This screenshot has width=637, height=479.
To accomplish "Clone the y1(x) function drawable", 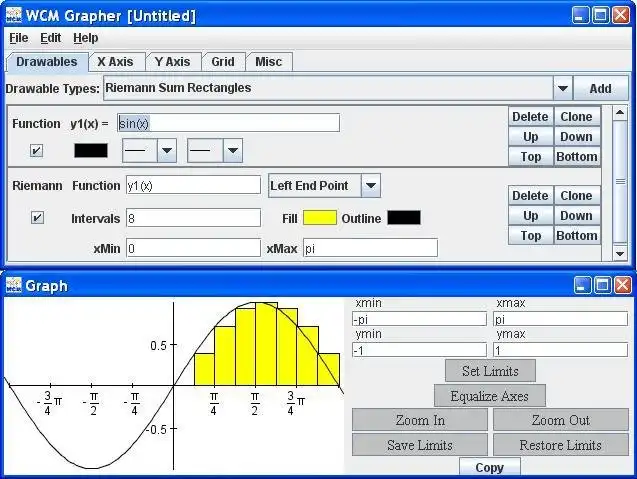I will point(576,117).
